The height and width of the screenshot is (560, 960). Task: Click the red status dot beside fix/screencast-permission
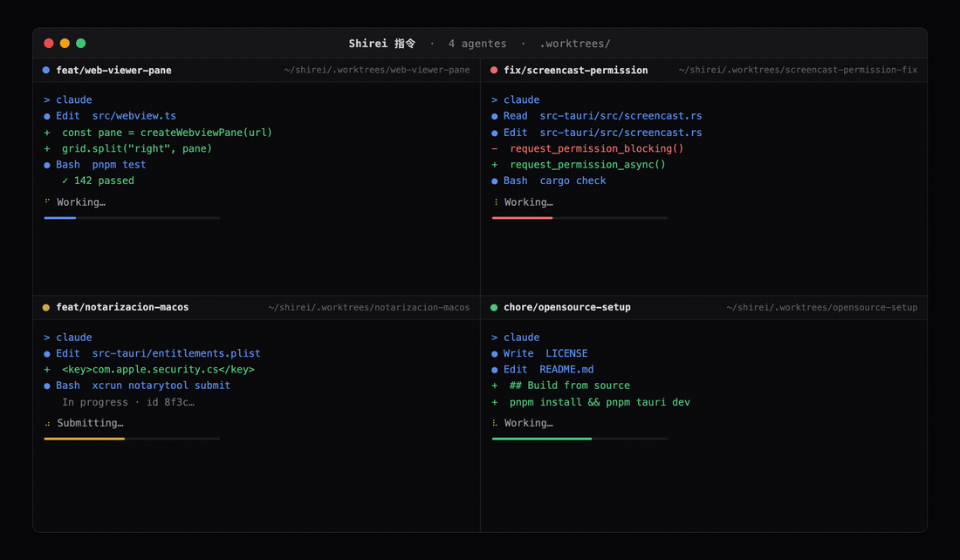point(494,70)
